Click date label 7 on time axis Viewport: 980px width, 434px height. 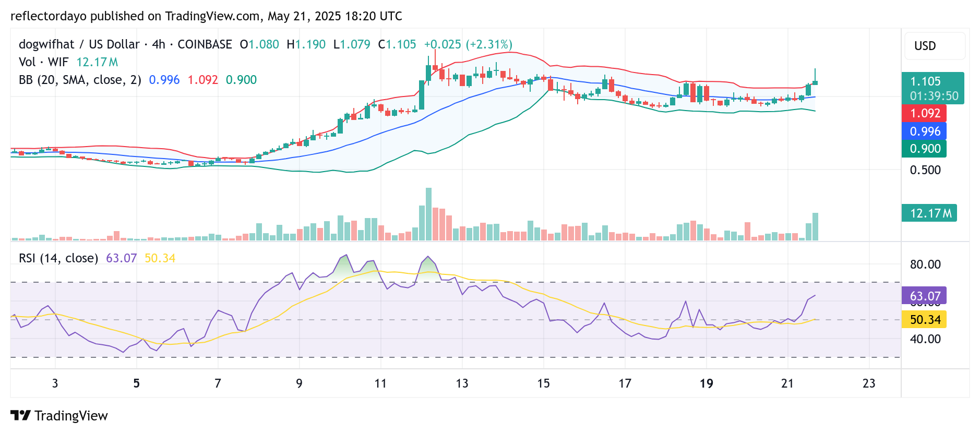pos(218,383)
